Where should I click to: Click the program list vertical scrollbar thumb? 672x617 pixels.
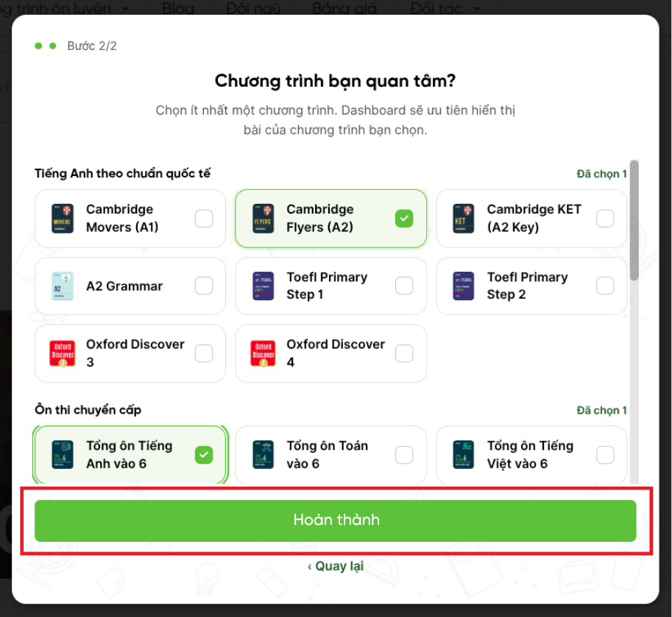pyautogui.click(x=634, y=220)
